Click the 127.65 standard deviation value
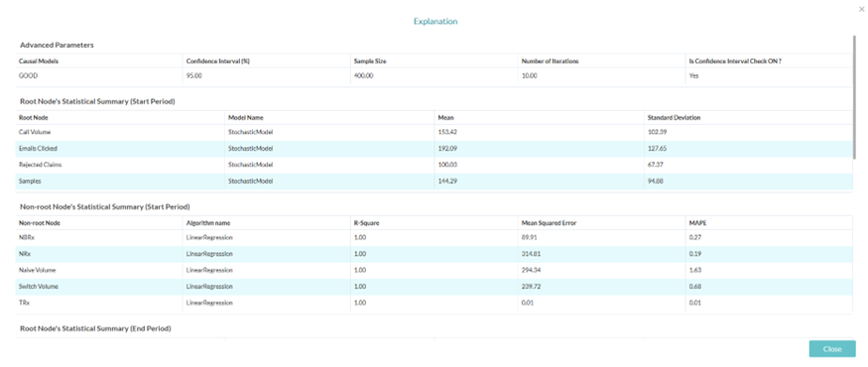This screenshot has width=868, height=367. click(657, 149)
